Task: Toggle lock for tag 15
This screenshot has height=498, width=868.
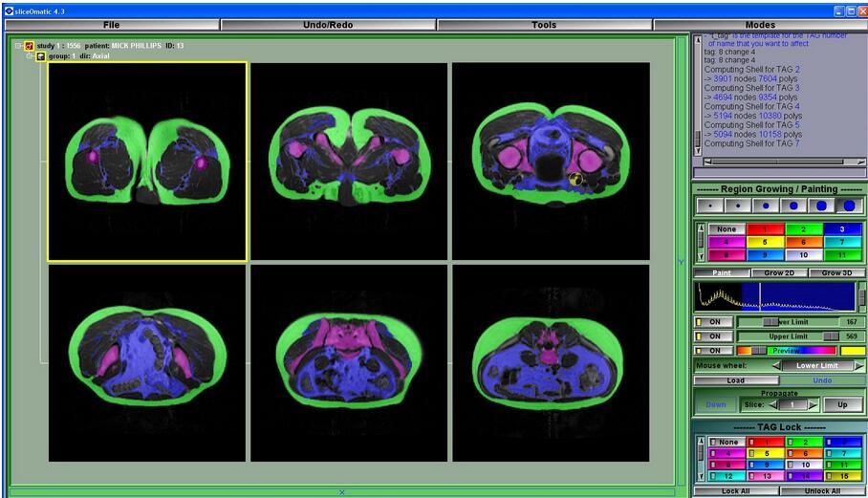Action: pyautogui.click(x=828, y=476)
